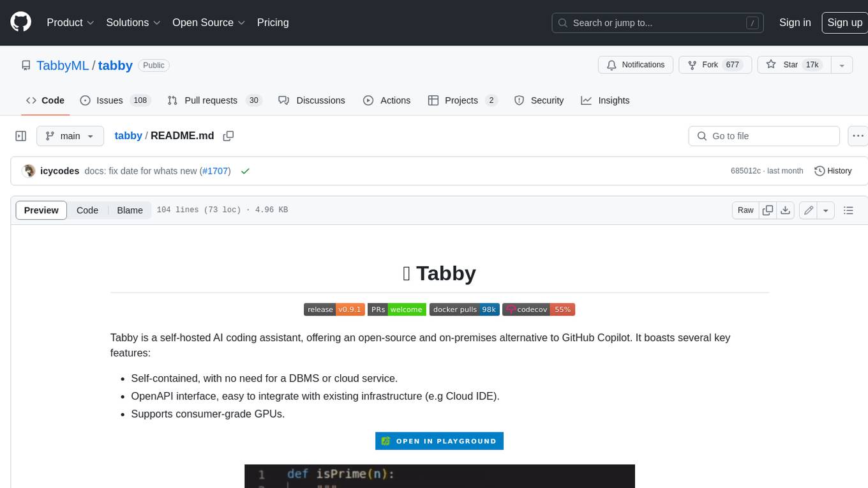Image resolution: width=868 pixels, height=488 pixels.
Task: Copy the README.md file path
Action: (x=228, y=136)
